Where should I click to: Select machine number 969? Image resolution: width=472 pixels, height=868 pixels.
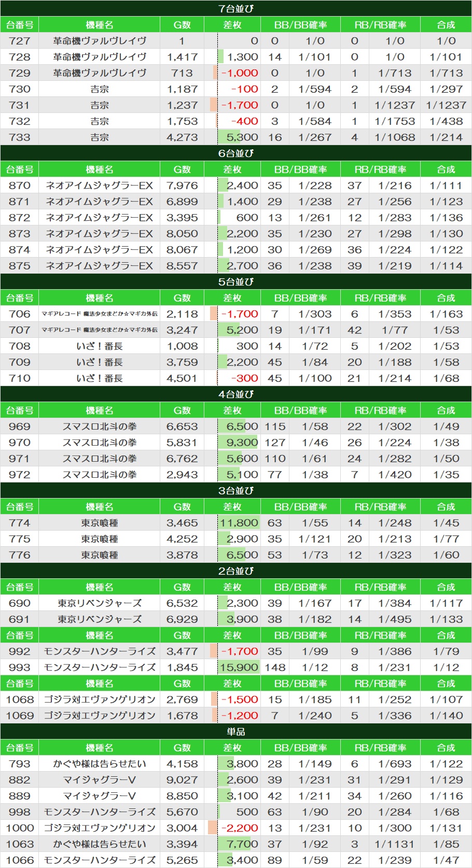click(x=20, y=426)
